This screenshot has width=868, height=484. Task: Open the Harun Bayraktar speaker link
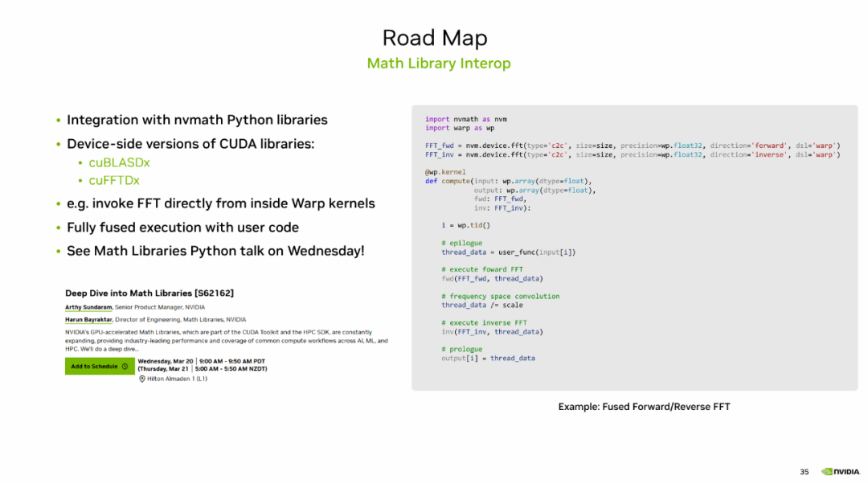(88, 319)
